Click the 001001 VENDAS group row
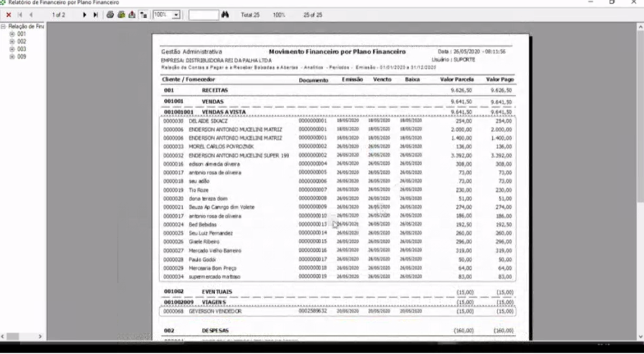 (x=337, y=102)
